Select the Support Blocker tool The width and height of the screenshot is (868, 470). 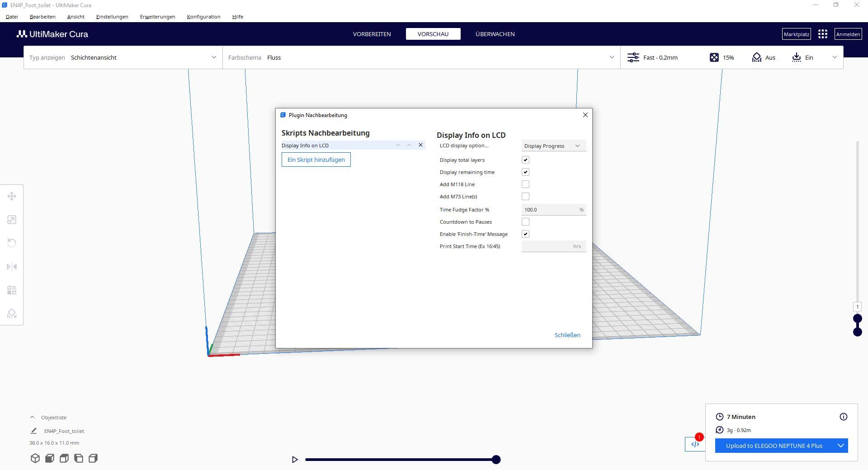(x=12, y=314)
